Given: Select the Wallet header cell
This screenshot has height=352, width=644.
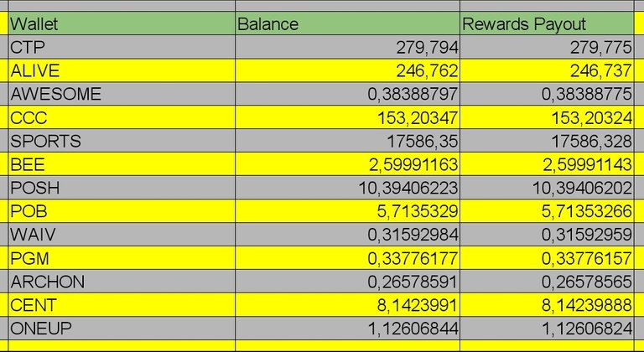Looking at the screenshot, I should pyautogui.click(x=122, y=23).
